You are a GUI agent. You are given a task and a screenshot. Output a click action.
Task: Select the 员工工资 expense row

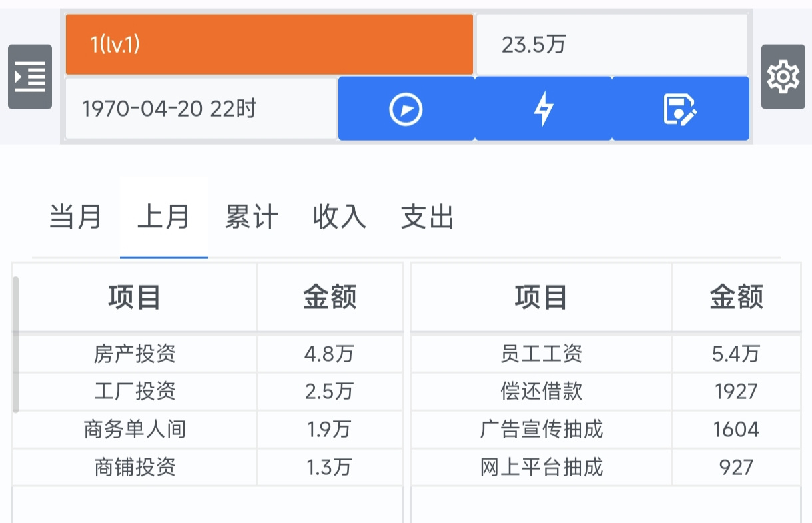(x=606, y=354)
